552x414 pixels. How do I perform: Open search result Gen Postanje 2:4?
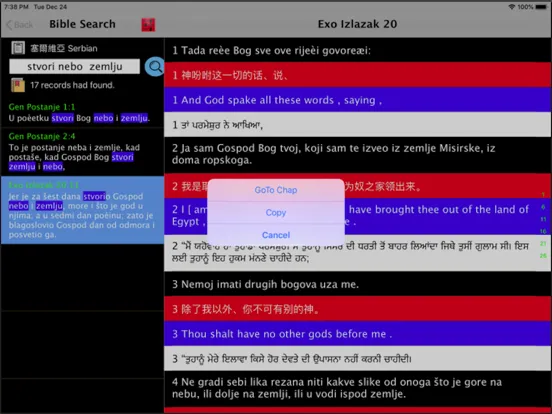coord(82,152)
